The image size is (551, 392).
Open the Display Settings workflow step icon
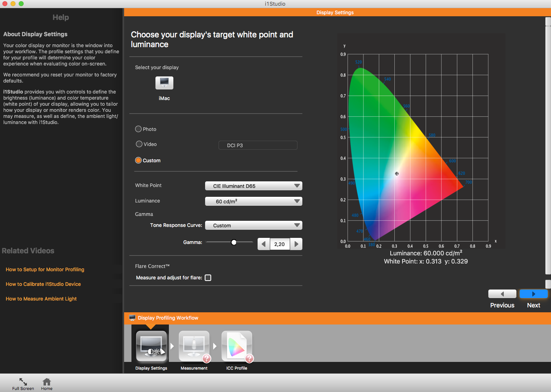pyautogui.click(x=151, y=346)
